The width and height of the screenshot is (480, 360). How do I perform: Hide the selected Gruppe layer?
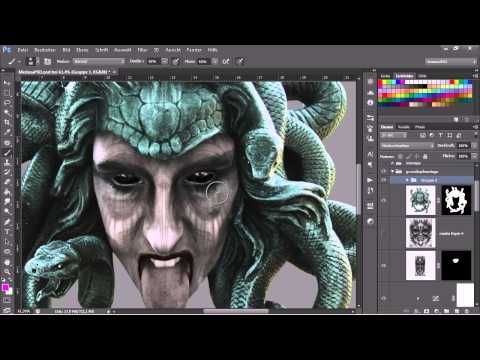tap(384, 180)
